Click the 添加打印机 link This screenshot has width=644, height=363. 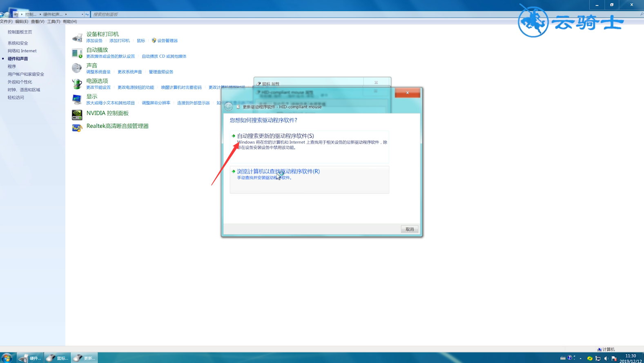pos(119,40)
